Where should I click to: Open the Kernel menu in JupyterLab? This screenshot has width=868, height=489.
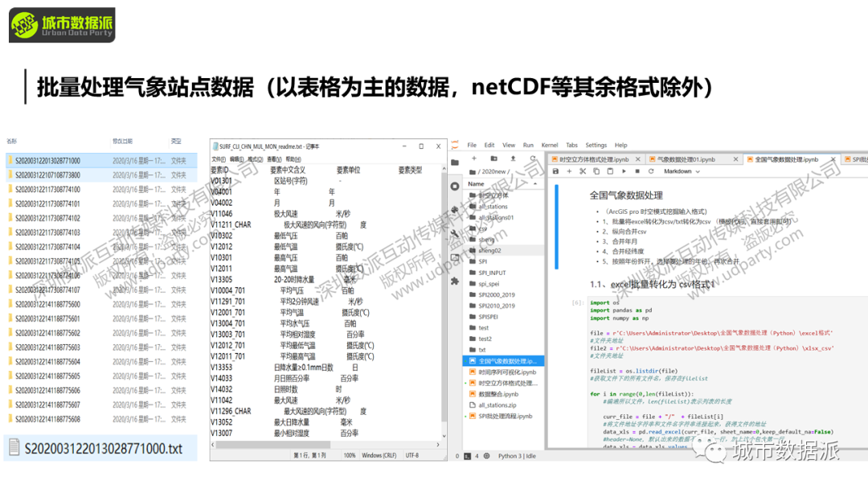coord(550,145)
